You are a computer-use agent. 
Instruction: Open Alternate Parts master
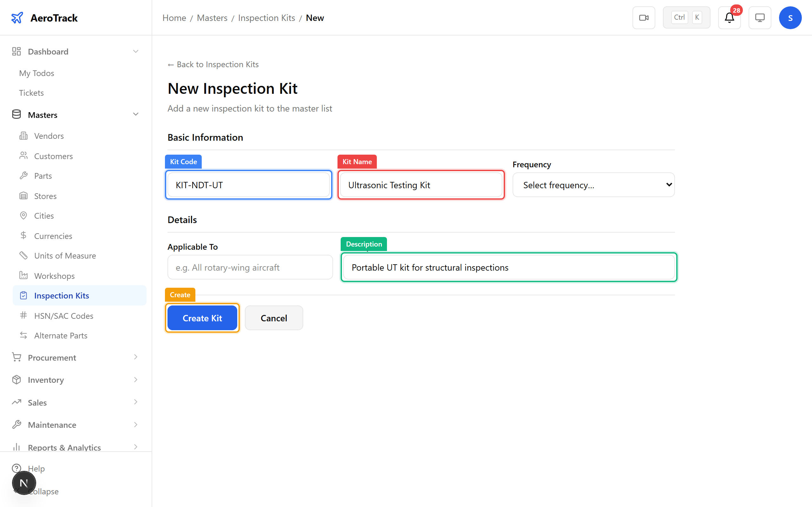(60, 335)
